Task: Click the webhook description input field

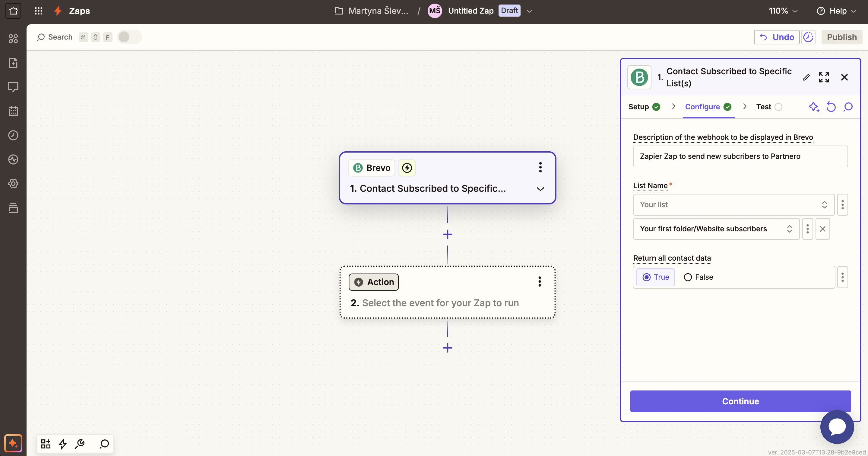Action: pyautogui.click(x=740, y=156)
